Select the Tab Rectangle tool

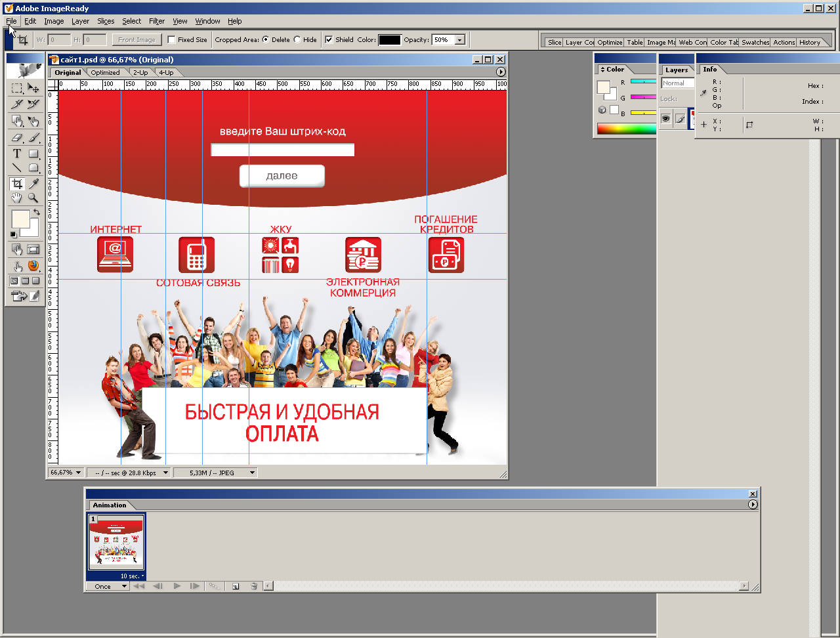(33, 169)
